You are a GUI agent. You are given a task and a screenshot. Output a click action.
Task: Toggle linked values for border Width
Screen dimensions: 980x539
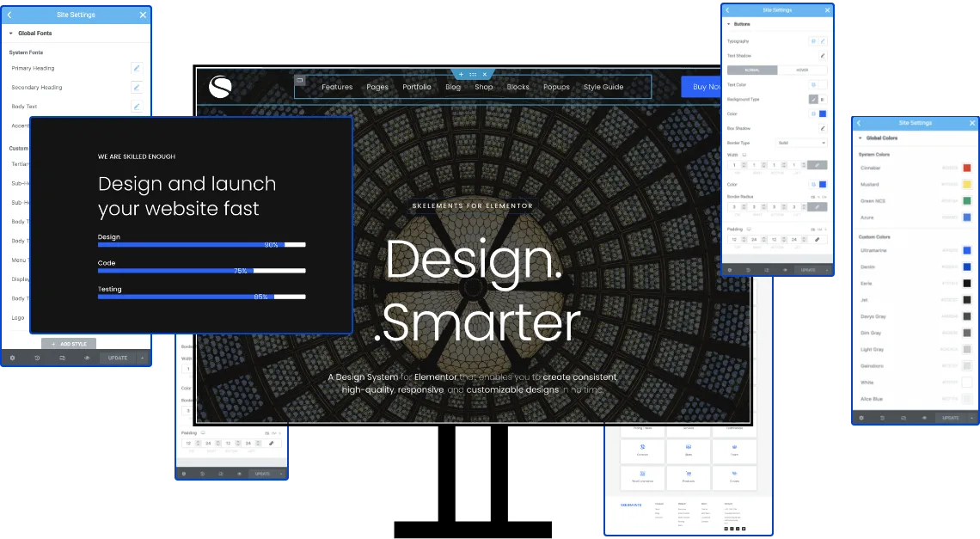tap(817, 165)
